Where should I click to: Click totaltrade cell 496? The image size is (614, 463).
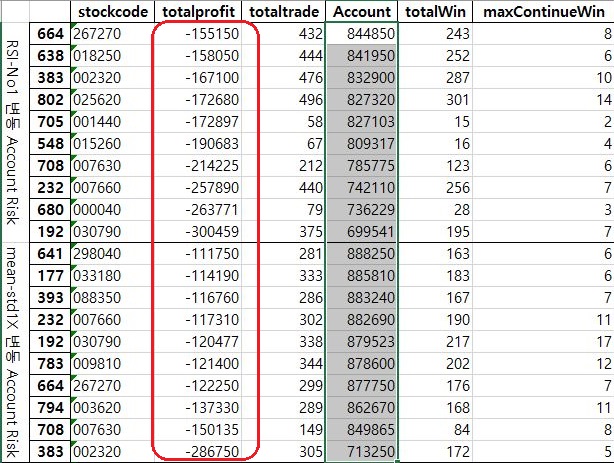(284, 99)
